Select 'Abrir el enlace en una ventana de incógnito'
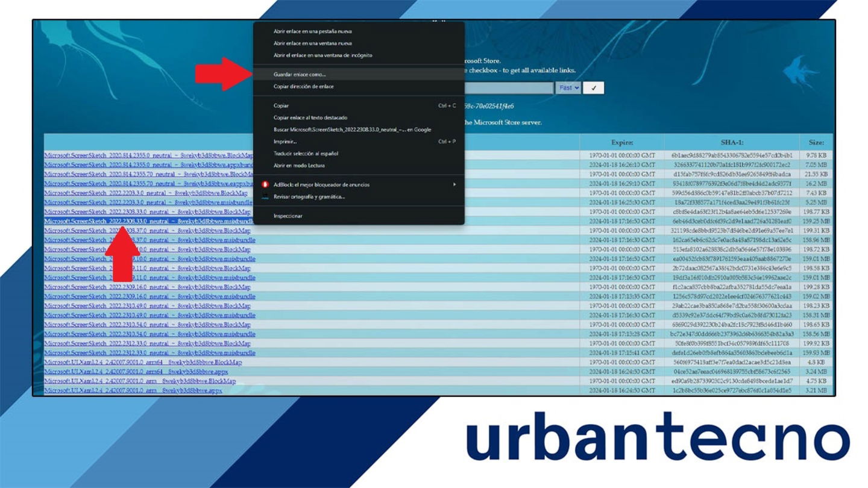 pos(323,55)
